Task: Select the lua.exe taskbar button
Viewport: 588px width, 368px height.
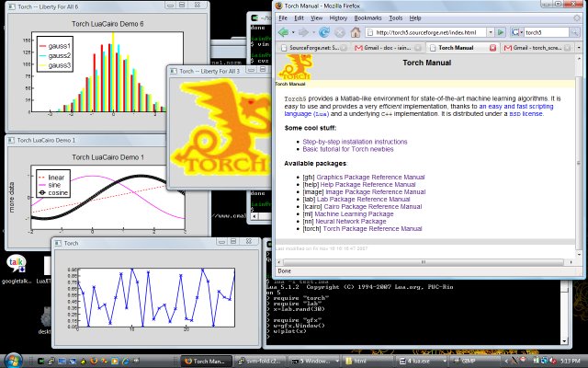Action: click(x=418, y=359)
